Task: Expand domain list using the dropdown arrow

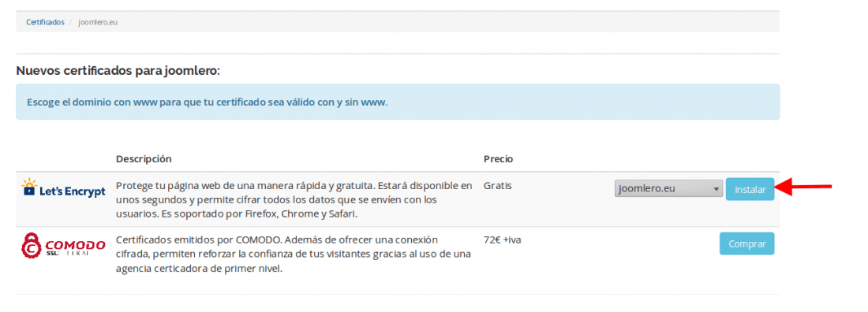Action: tap(716, 189)
